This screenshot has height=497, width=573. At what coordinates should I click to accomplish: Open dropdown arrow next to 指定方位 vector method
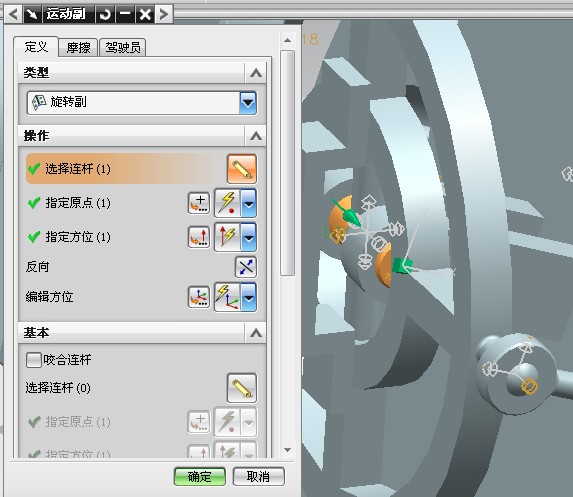pos(249,237)
